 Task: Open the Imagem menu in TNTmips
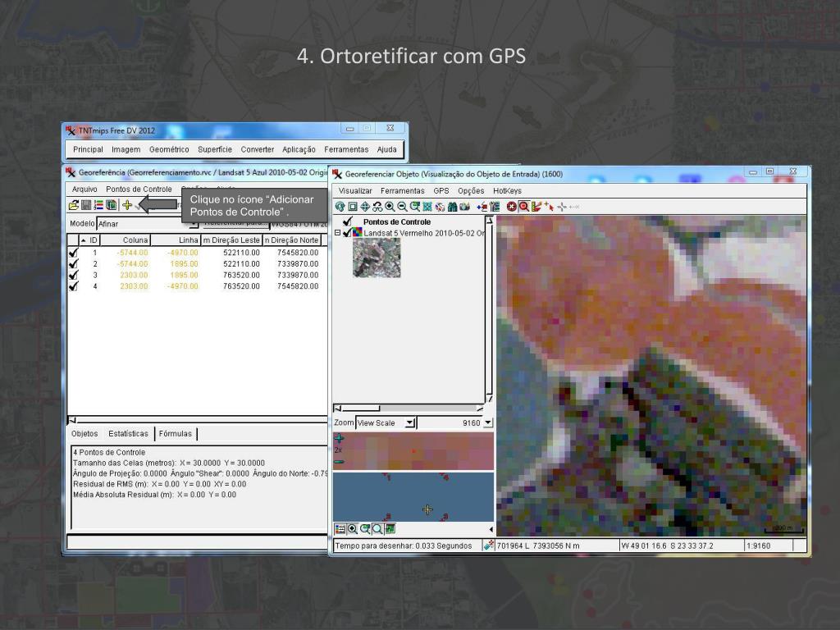coord(126,149)
